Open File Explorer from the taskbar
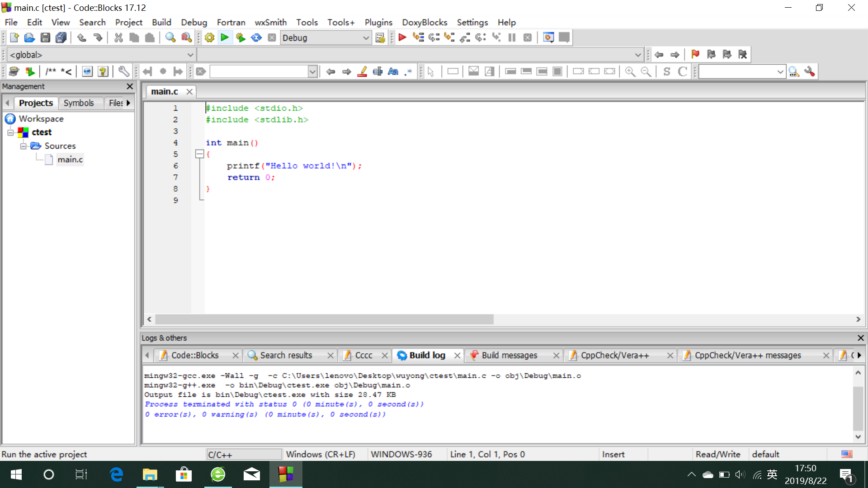This screenshot has width=868, height=488. (x=150, y=474)
